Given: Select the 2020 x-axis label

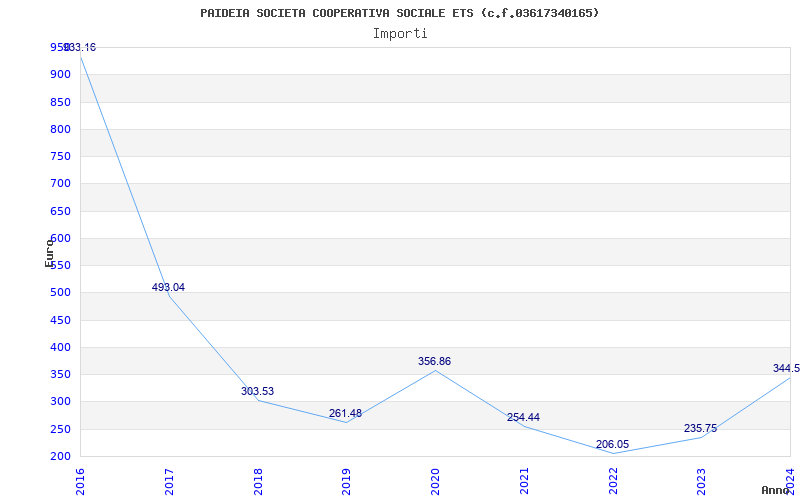Looking at the screenshot, I should (436, 482).
